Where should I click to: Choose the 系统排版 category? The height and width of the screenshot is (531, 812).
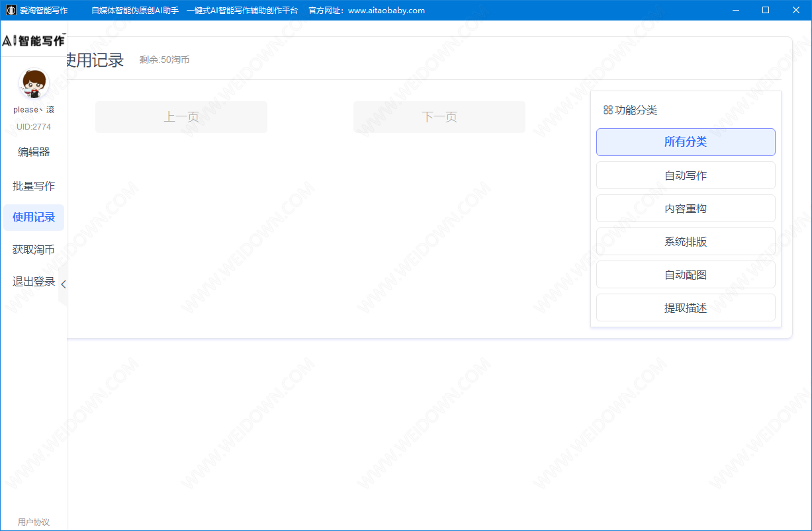click(686, 241)
